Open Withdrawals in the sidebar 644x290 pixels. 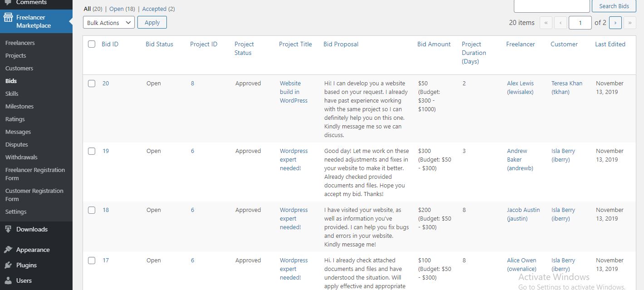pos(21,157)
